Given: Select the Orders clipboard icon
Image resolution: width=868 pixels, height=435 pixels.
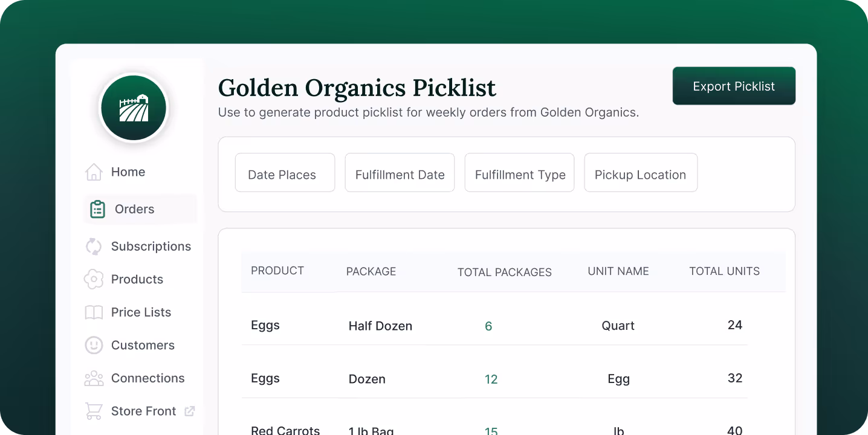Looking at the screenshot, I should (x=97, y=208).
